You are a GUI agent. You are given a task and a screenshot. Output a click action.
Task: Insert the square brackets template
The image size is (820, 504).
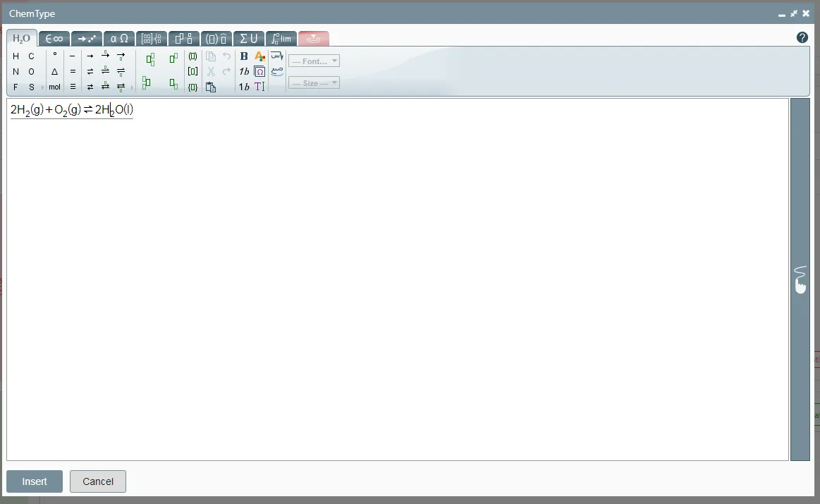tap(192, 72)
